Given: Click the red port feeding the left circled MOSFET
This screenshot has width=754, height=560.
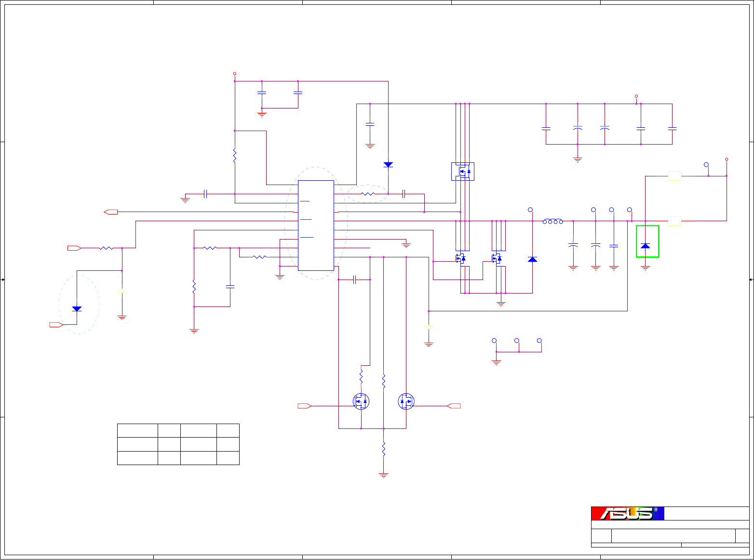Looking at the screenshot, I should point(305,406).
